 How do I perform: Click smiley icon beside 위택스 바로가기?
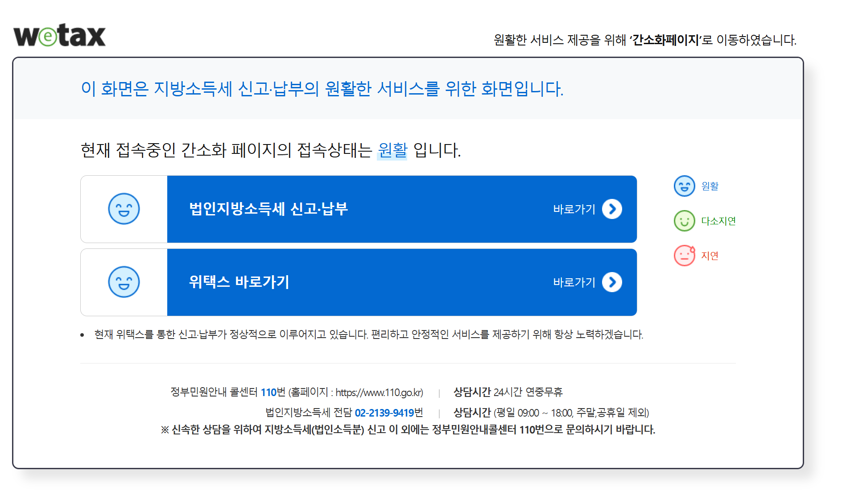pos(124,282)
